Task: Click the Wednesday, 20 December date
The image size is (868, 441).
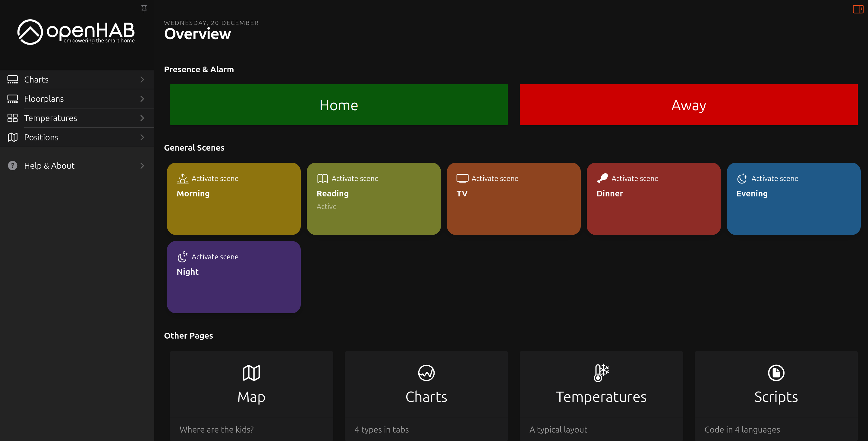Action: (211, 23)
